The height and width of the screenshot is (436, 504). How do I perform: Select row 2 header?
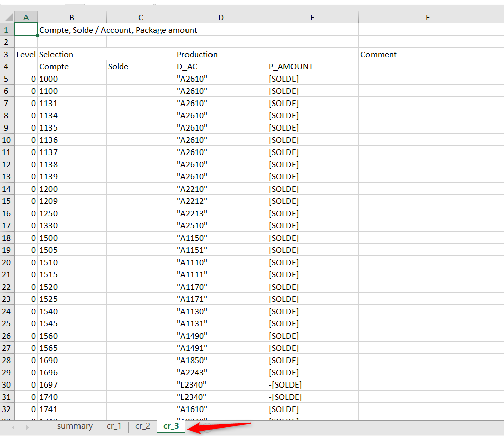pos(7,42)
